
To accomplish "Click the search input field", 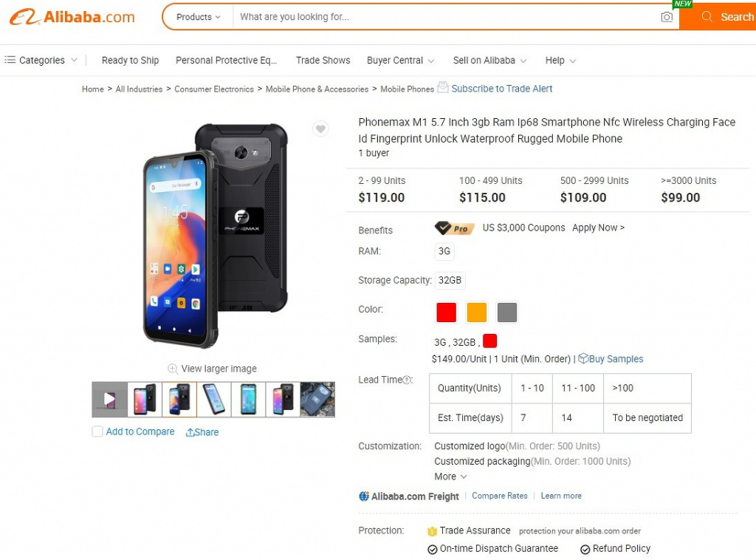I will point(443,17).
